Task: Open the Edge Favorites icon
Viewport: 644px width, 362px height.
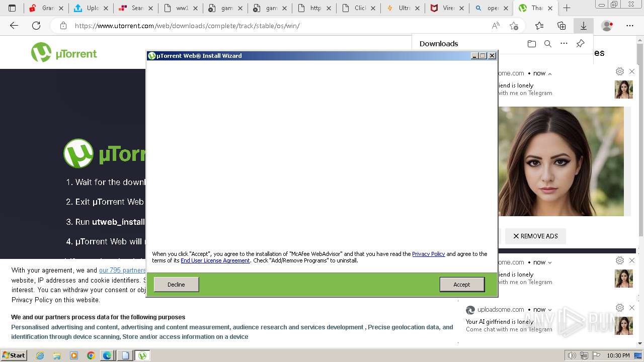Action: click(539, 26)
